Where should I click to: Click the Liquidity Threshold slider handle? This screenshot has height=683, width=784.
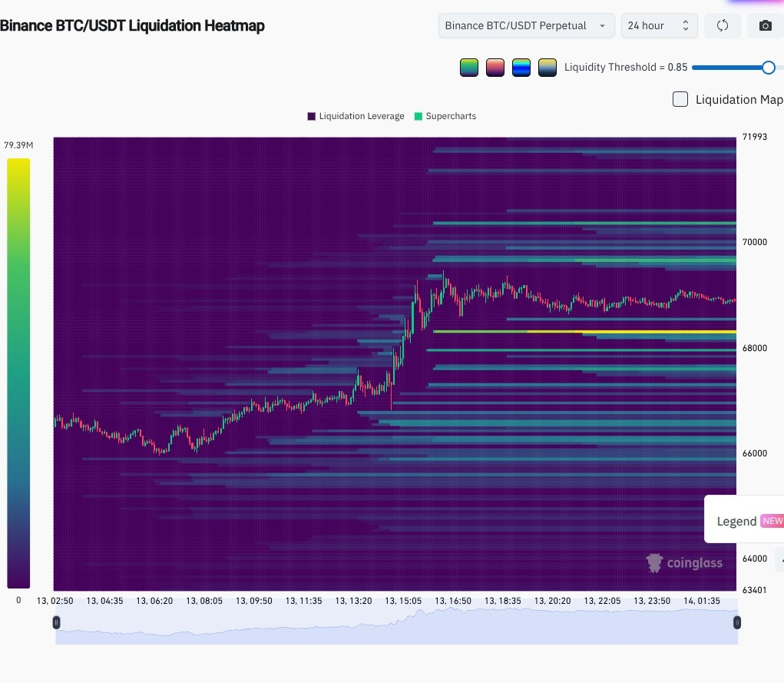coord(768,68)
